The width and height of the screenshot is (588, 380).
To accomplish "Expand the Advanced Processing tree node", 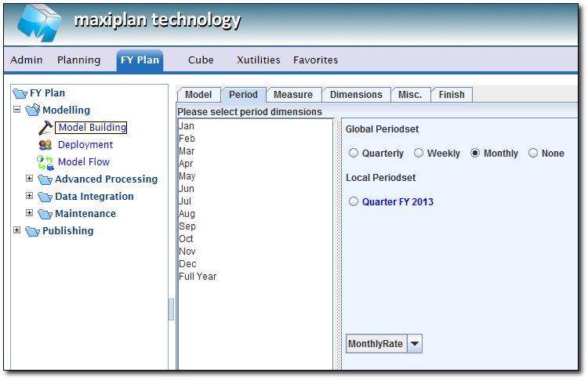I will (30, 179).
